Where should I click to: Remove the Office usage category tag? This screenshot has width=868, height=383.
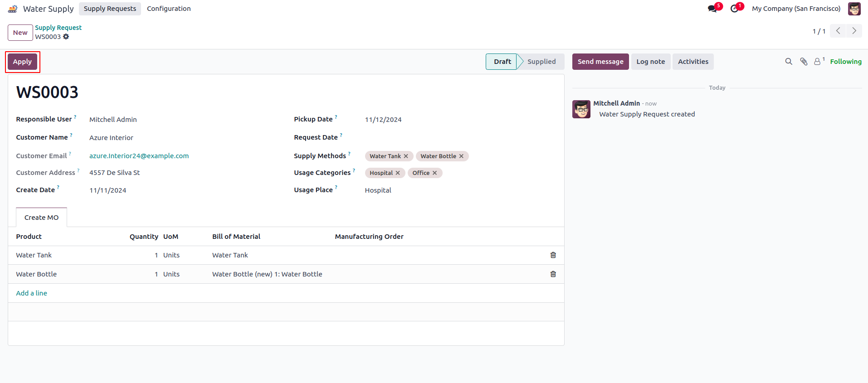pos(434,173)
